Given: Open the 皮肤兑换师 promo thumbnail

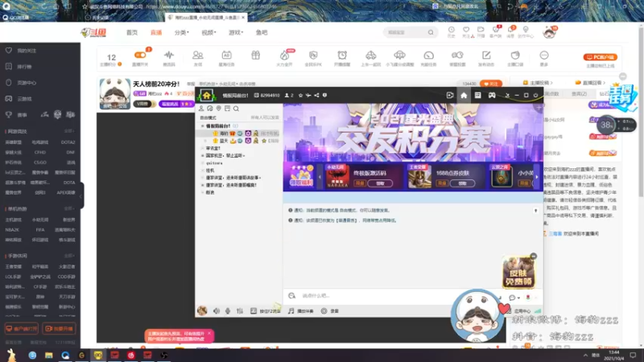Looking at the screenshot, I should [x=518, y=272].
